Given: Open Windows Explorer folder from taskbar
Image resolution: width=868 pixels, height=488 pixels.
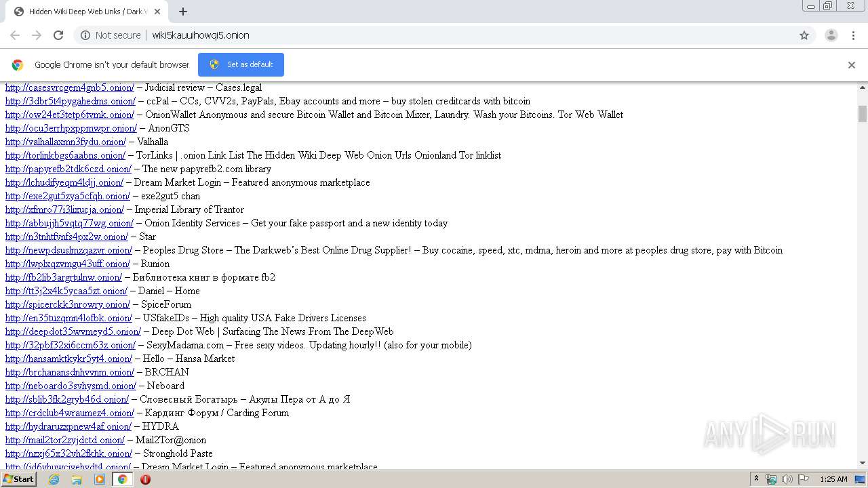Looking at the screenshot, I should 77,479.
